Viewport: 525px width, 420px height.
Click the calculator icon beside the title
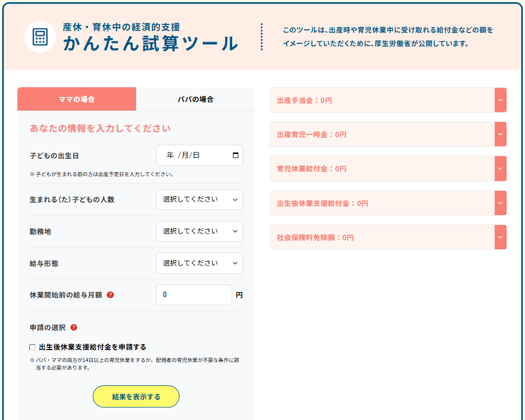pyautogui.click(x=40, y=37)
